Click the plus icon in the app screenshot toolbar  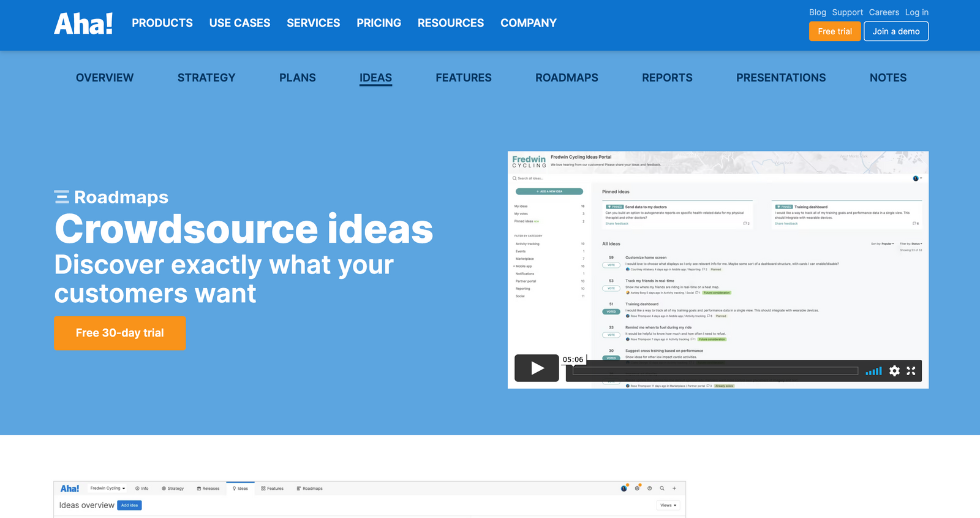point(674,489)
